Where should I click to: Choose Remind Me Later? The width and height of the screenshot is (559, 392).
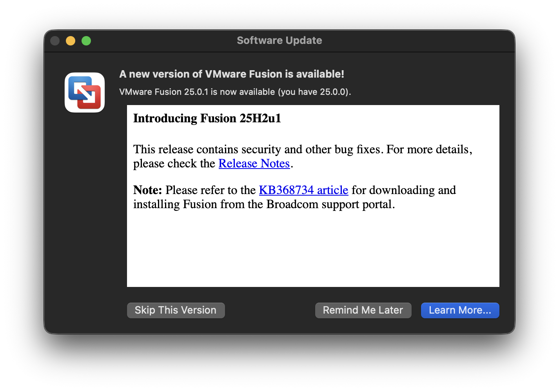(363, 310)
